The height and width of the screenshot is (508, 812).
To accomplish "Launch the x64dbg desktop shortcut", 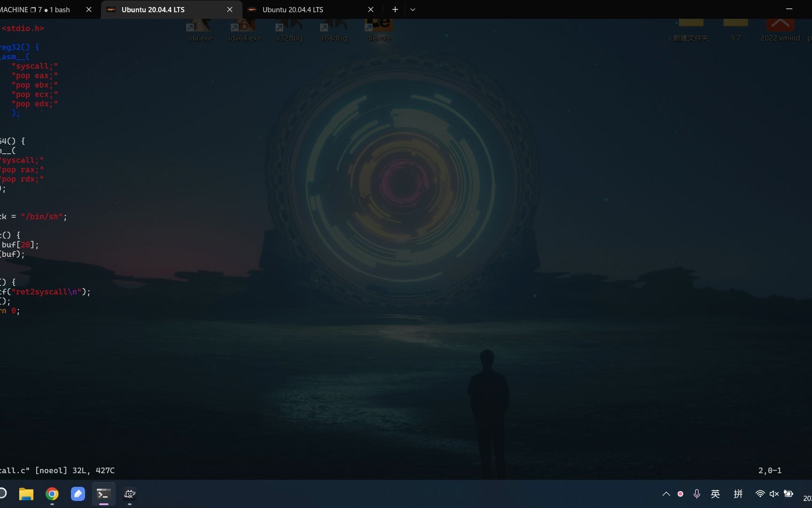I will (334, 31).
